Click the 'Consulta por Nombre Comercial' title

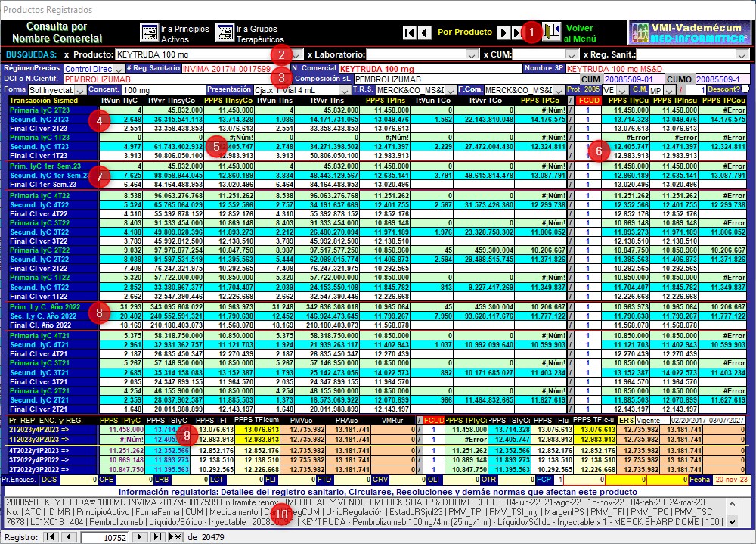(x=57, y=33)
